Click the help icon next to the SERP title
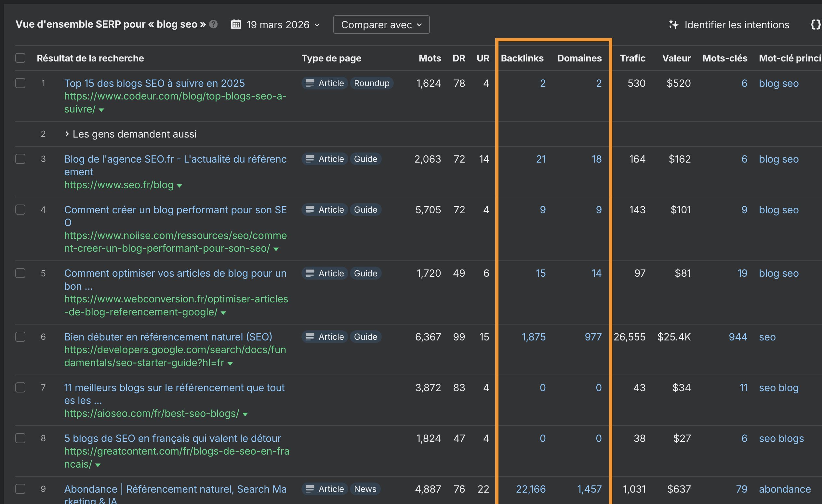This screenshot has height=504, width=822. pos(213,24)
